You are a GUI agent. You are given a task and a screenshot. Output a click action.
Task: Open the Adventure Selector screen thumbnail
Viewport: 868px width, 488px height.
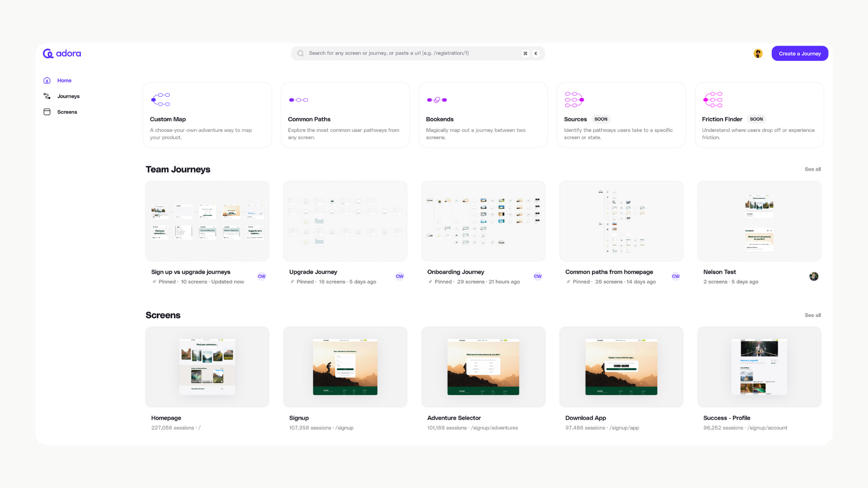483,367
